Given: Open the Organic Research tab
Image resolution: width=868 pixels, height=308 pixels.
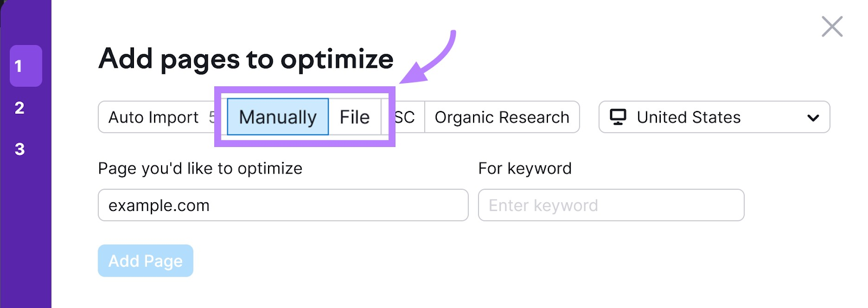Looking at the screenshot, I should tap(502, 117).
